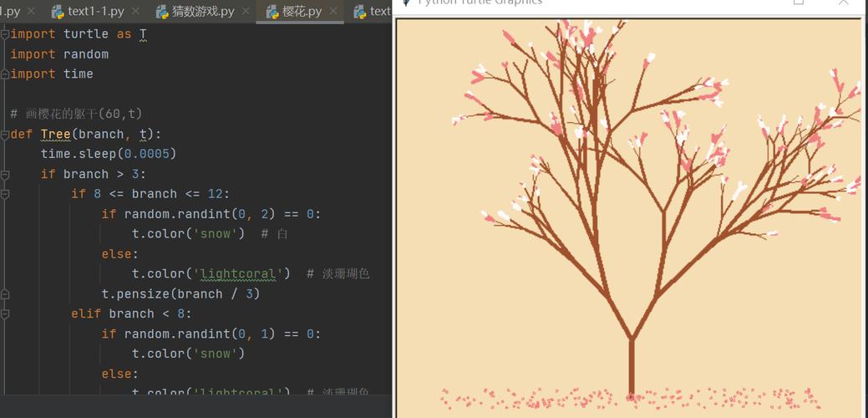The height and width of the screenshot is (418, 868).
Task: Click 'branch > 3' in the if statement
Action: click(101, 175)
